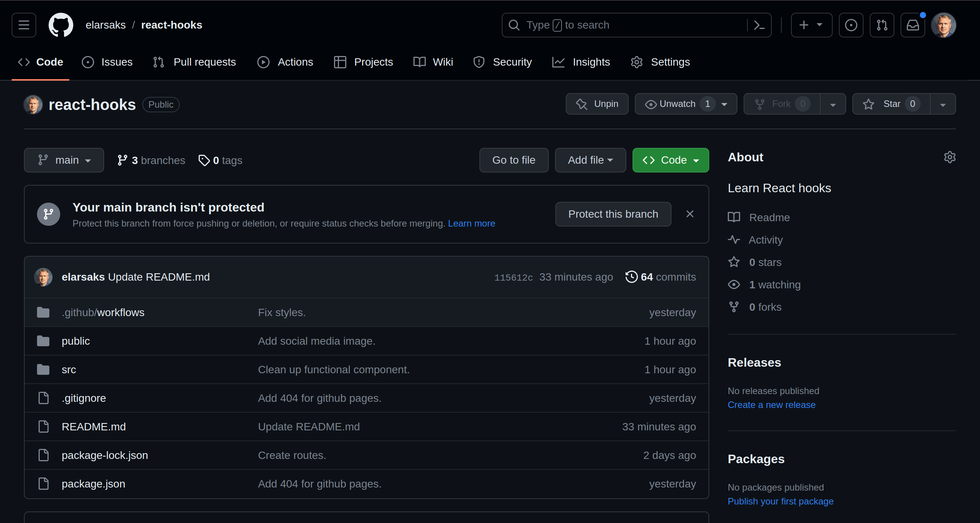Screen dimensions: 980x523
Task: Open the issues shortcut icon in header
Action: (x=851, y=25)
